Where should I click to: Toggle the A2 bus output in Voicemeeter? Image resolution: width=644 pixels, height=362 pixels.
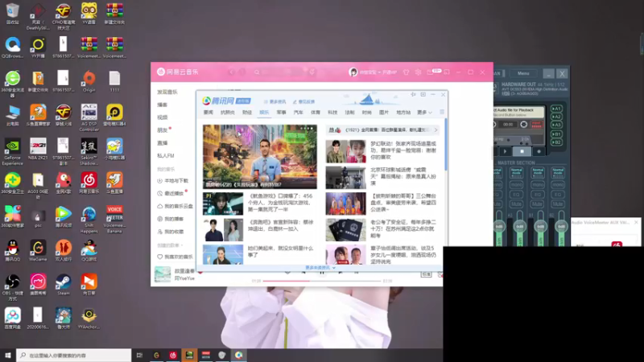pos(556,117)
